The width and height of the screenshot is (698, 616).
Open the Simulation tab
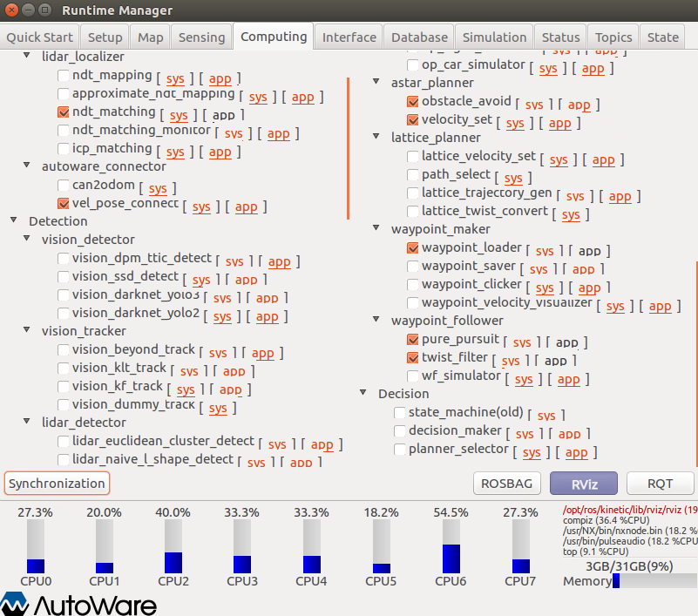(x=494, y=37)
